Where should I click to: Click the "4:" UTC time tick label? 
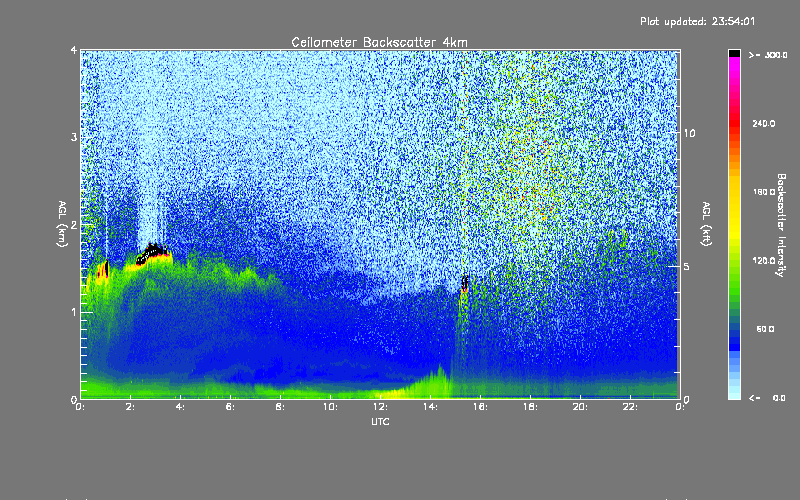click(x=180, y=407)
